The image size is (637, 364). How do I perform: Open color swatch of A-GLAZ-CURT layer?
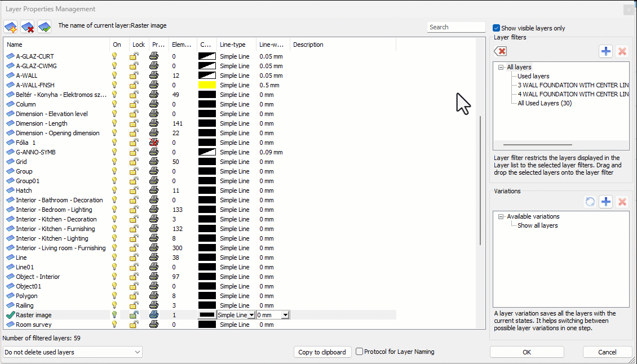click(207, 56)
